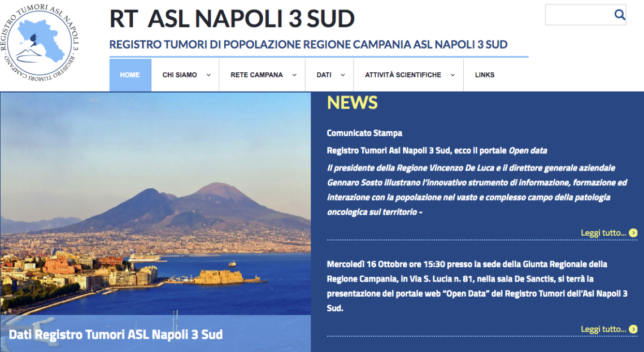The width and height of the screenshot is (644, 352).
Task: Go to the LINKS menu item
Action: tap(485, 75)
